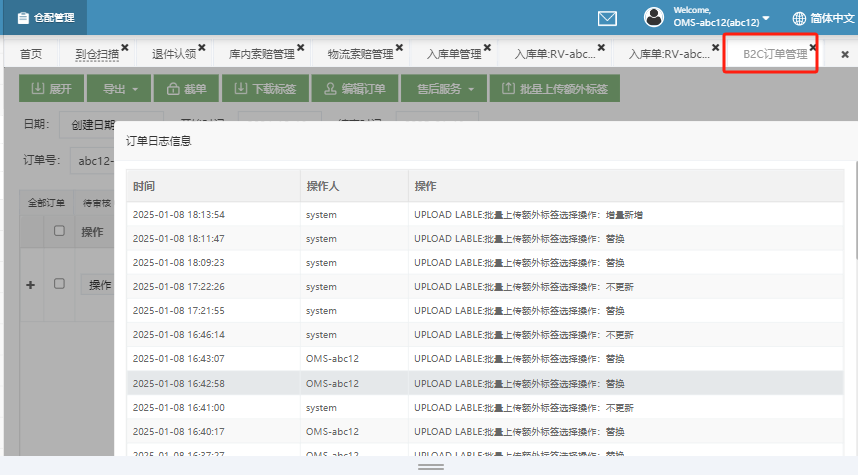Click the 订单号 input field

click(93, 161)
